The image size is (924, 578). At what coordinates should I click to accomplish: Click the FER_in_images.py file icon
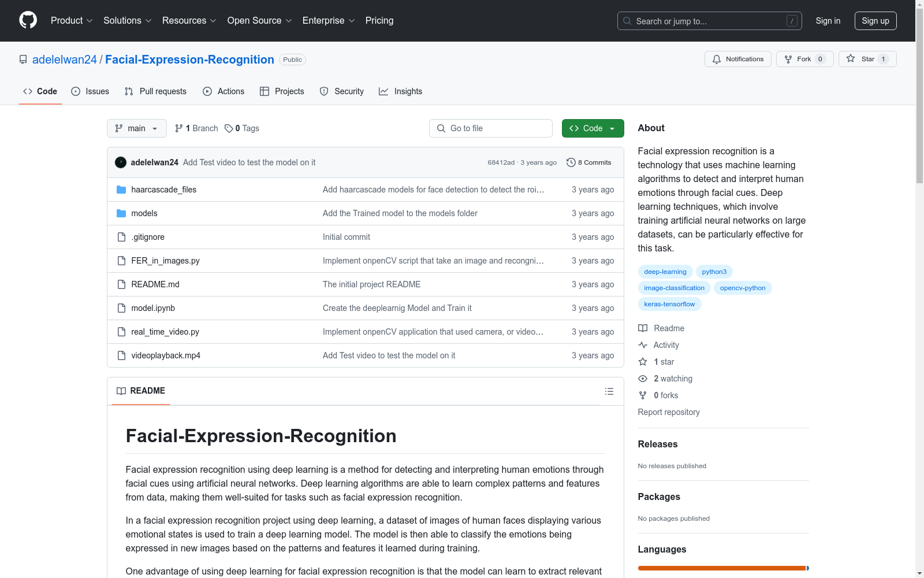(121, 261)
